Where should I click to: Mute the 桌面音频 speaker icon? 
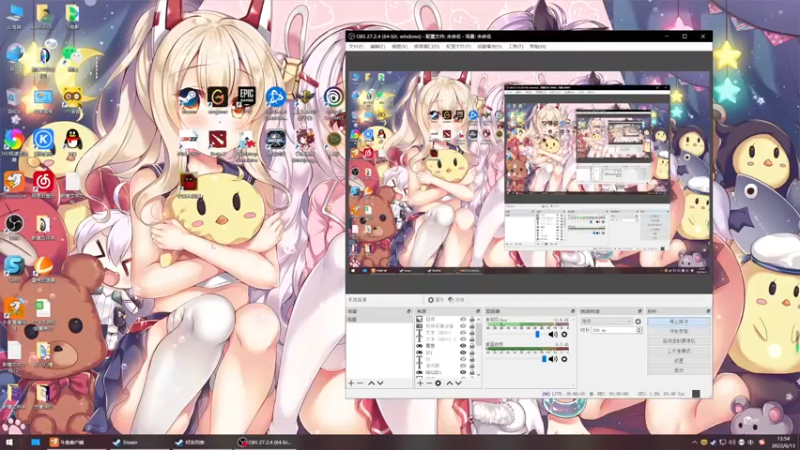(553, 359)
